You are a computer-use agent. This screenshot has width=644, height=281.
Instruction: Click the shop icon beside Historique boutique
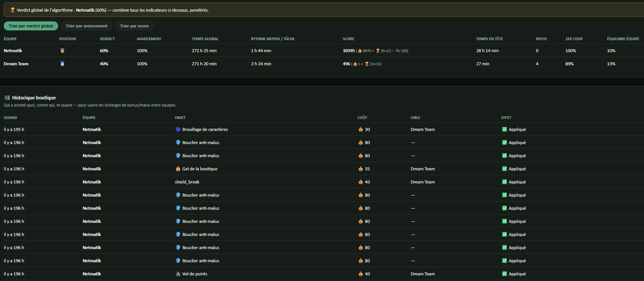click(x=7, y=98)
